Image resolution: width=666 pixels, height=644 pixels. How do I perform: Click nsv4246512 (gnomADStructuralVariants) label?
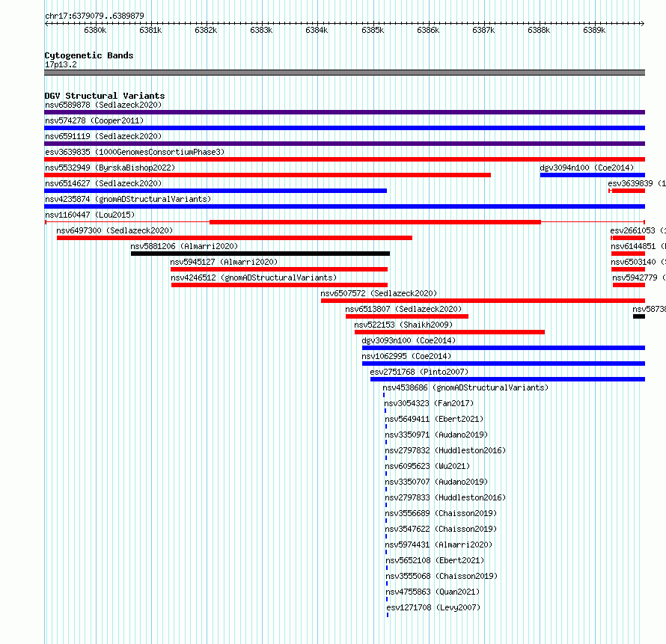pos(254,277)
